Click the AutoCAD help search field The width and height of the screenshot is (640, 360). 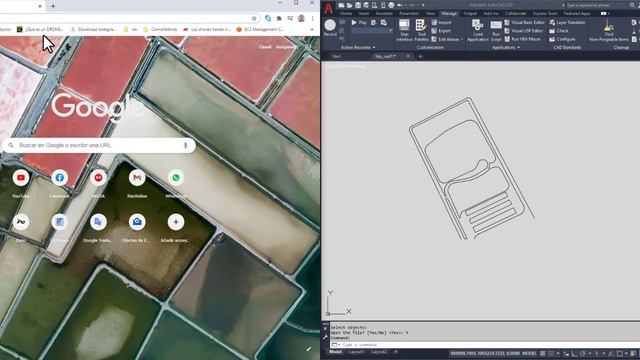coord(597,5)
